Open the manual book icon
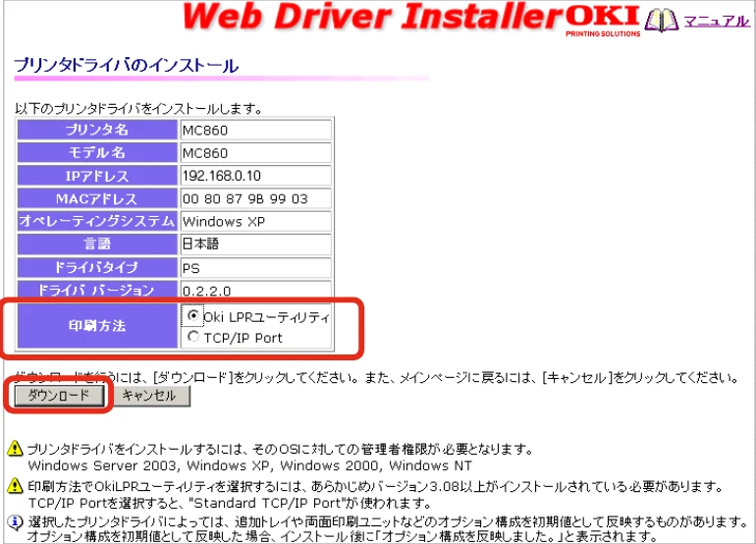Image resolution: width=756 pixels, height=544 pixels. tap(661, 21)
